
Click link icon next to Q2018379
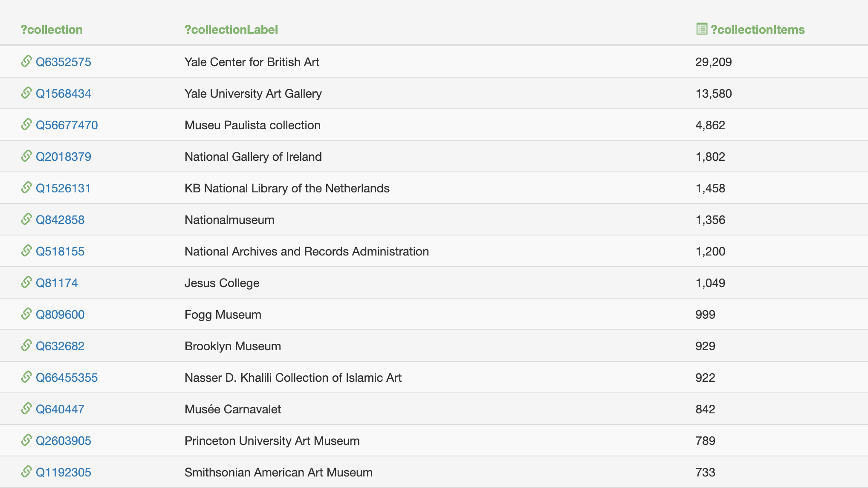click(x=26, y=156)
